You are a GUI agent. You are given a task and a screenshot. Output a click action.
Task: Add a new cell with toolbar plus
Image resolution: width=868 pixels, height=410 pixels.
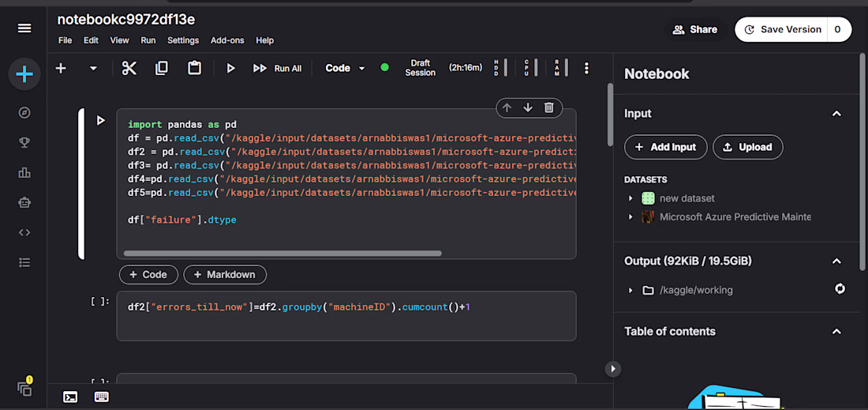click(x=61, y=68)
